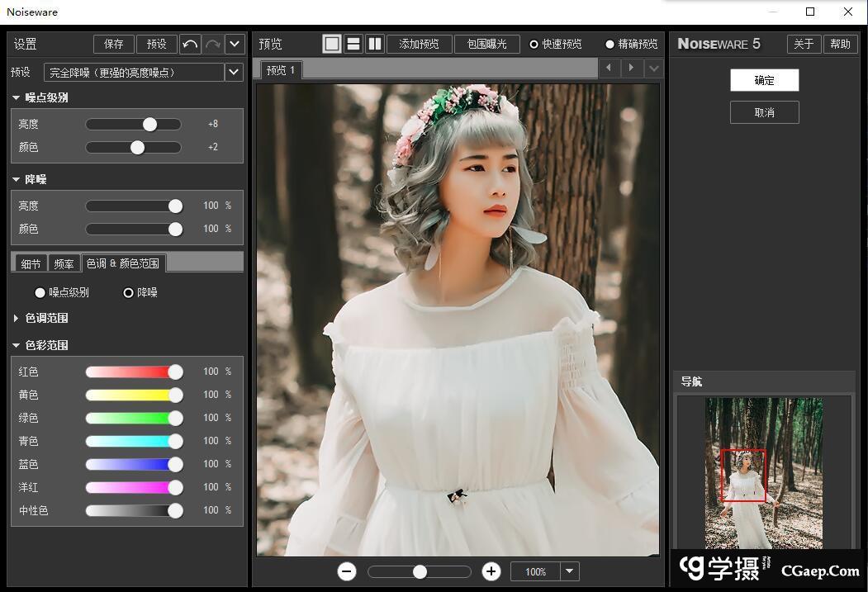Viewport: 868px width, 592px height.
Task: Click the 添加预览 button
Action: point(419,44)
